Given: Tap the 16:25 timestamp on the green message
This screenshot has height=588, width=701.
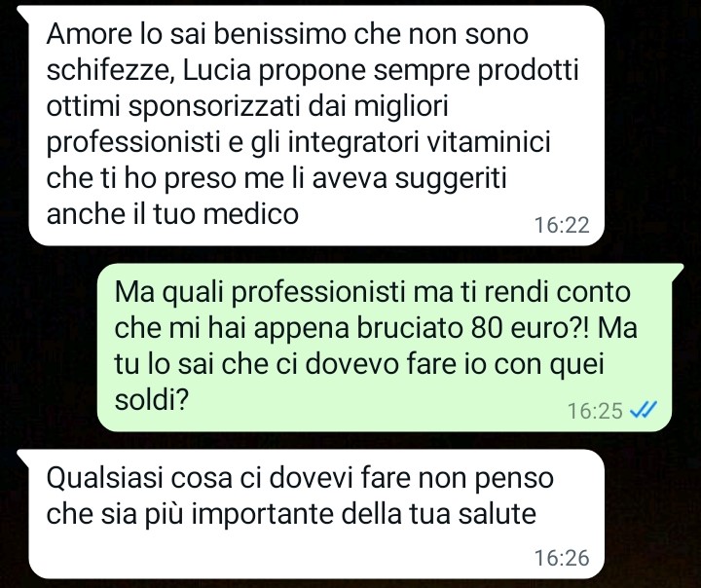Looking at the screenshot, I should tap(595, 411).
